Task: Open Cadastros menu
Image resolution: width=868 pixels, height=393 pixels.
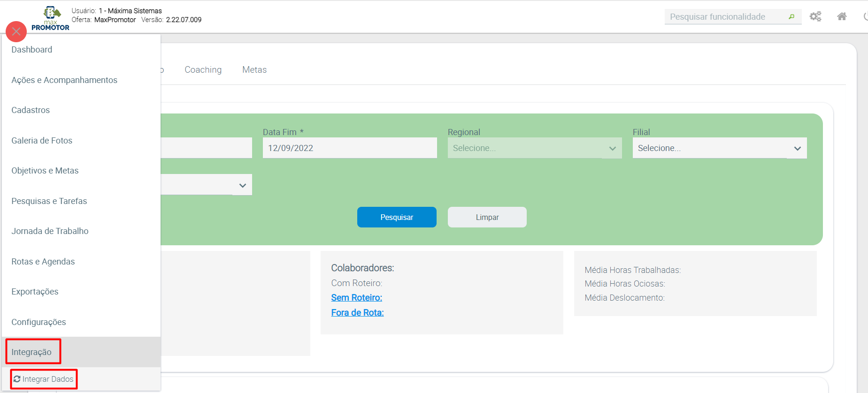Action: [x=81, y=110]
